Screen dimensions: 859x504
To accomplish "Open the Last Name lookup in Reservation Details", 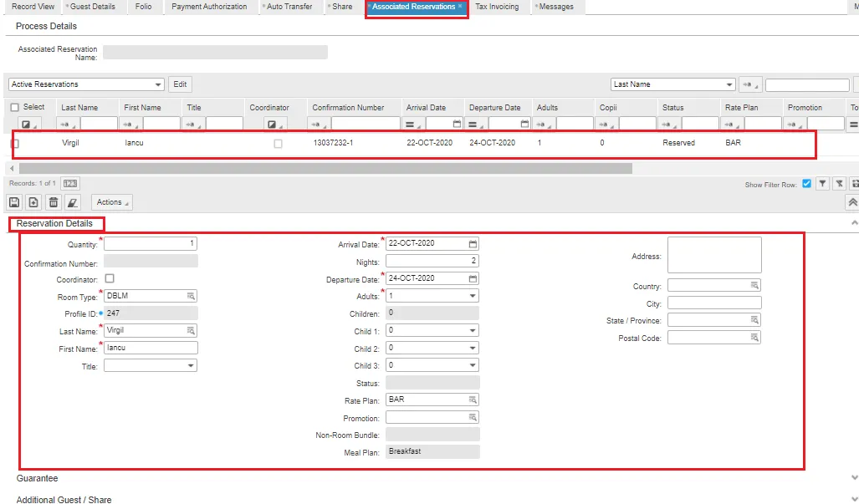I will pos(191,330).
